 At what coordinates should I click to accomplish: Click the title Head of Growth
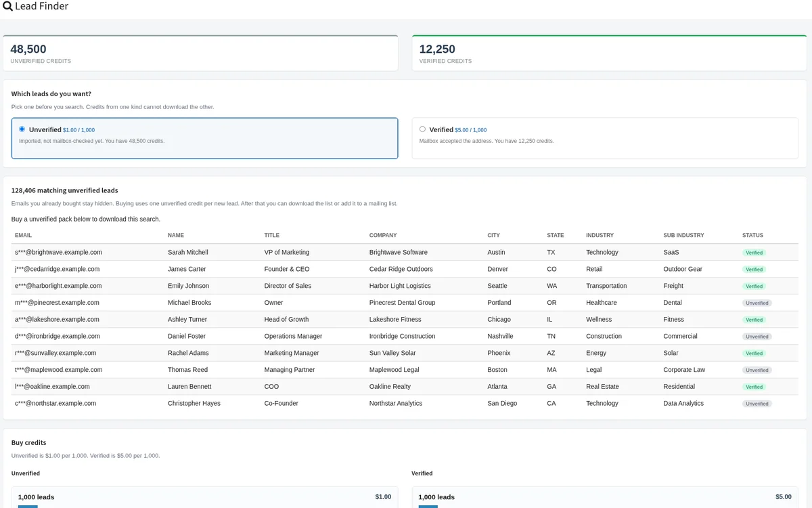coord(286,319)
